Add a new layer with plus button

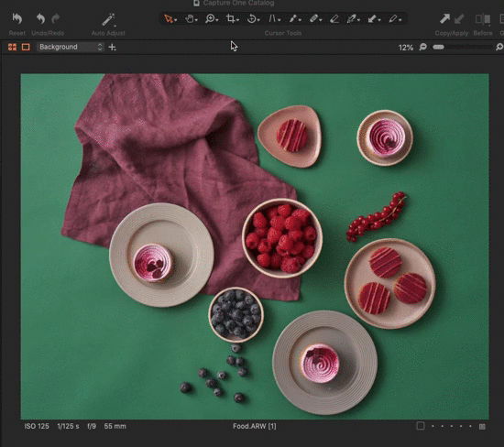pyautogui.click(x=112, y=48)
